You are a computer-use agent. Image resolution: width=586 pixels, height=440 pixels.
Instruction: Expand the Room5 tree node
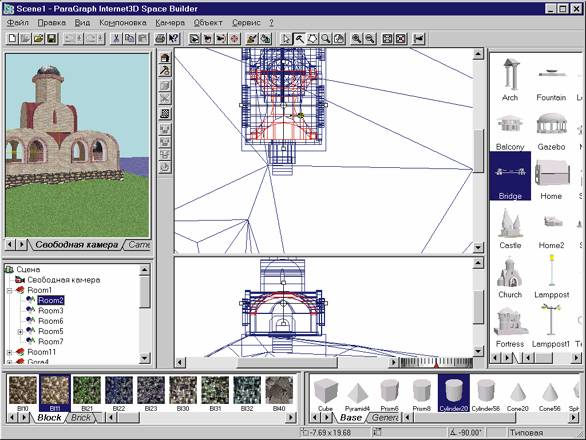click(20, 332)
